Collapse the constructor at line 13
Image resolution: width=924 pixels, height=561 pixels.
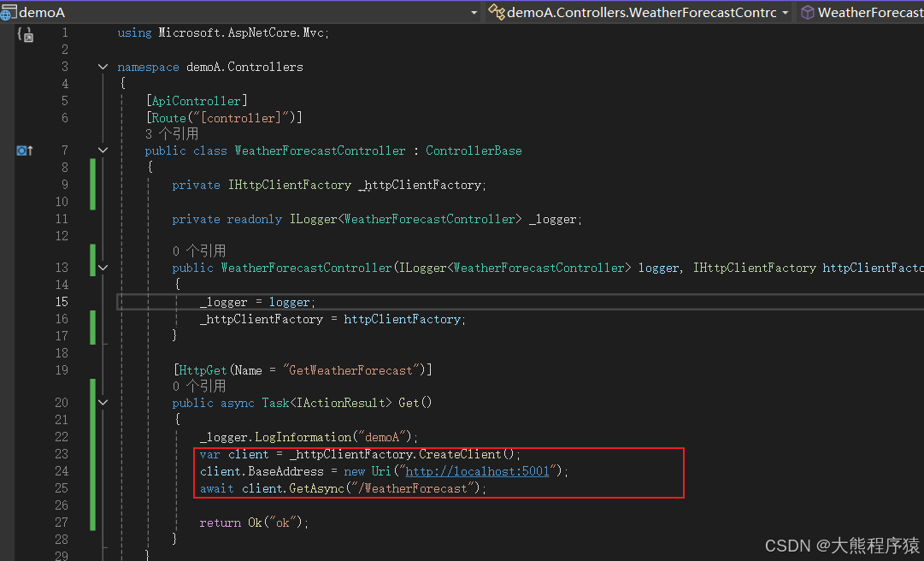click(x=103, y=268)
